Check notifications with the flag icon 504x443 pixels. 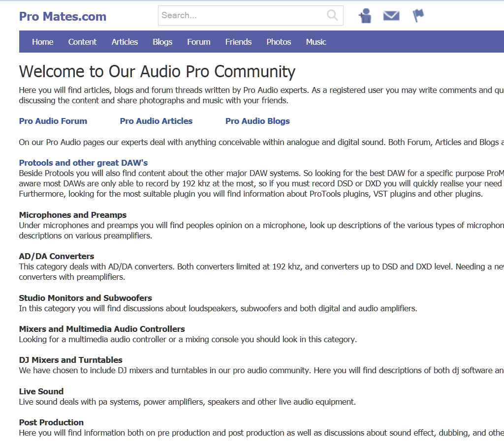[x=418, y=16]
